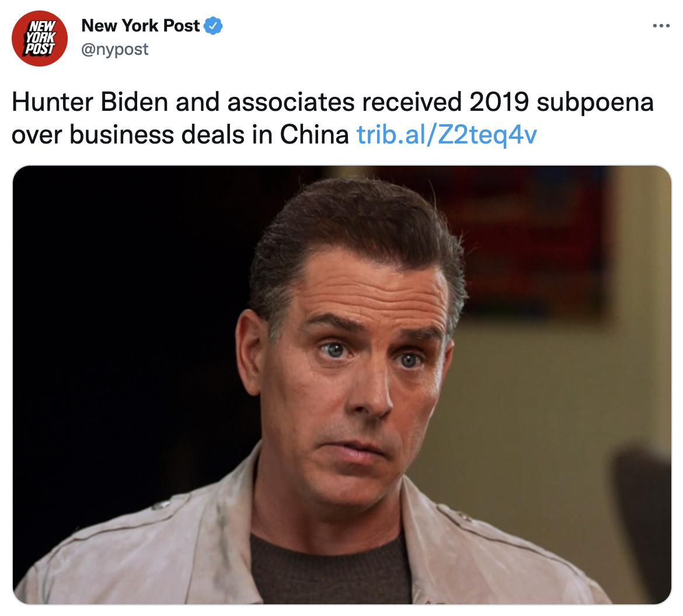Open the @nypost handle link
Viewport: 683px width, 616px height.
point(115,49)
